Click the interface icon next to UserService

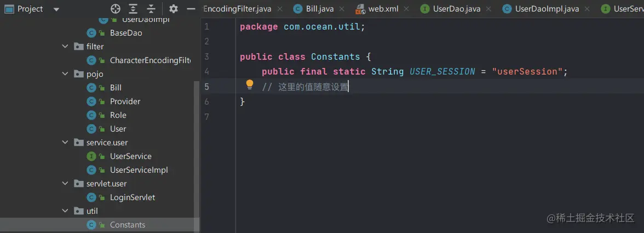point(91,156)
